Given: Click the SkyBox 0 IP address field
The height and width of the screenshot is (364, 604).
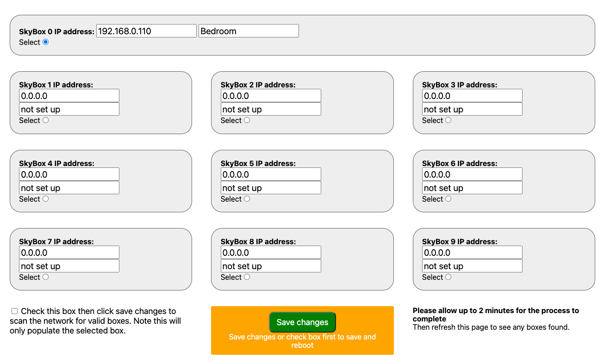Looking at the screenshot, I should [146, 31].
